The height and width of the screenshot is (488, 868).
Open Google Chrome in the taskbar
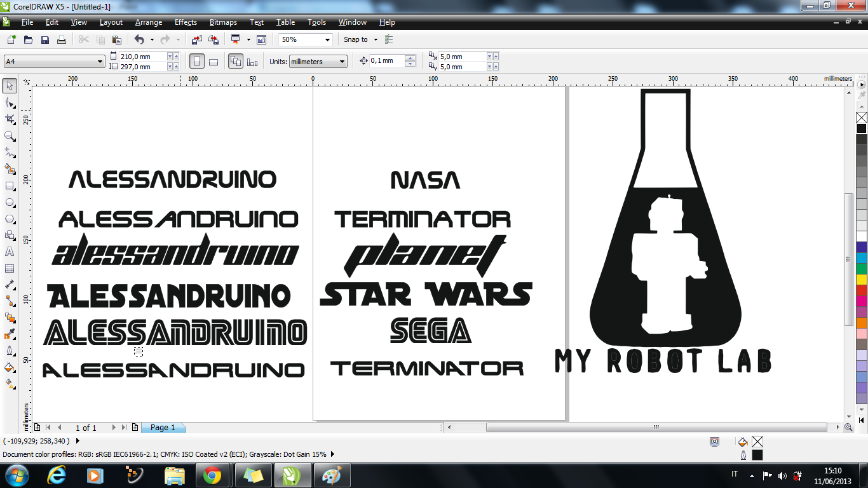point(212,475)
